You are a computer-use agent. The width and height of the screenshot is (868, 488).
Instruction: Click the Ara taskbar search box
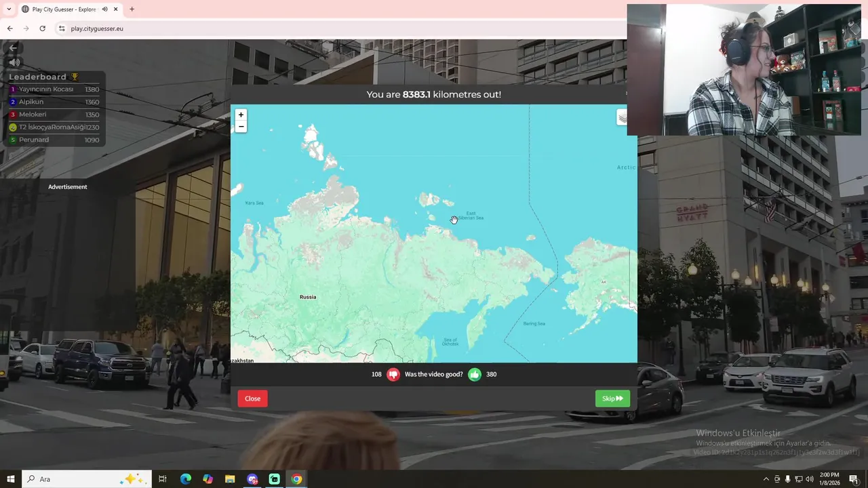pos(85,479)
